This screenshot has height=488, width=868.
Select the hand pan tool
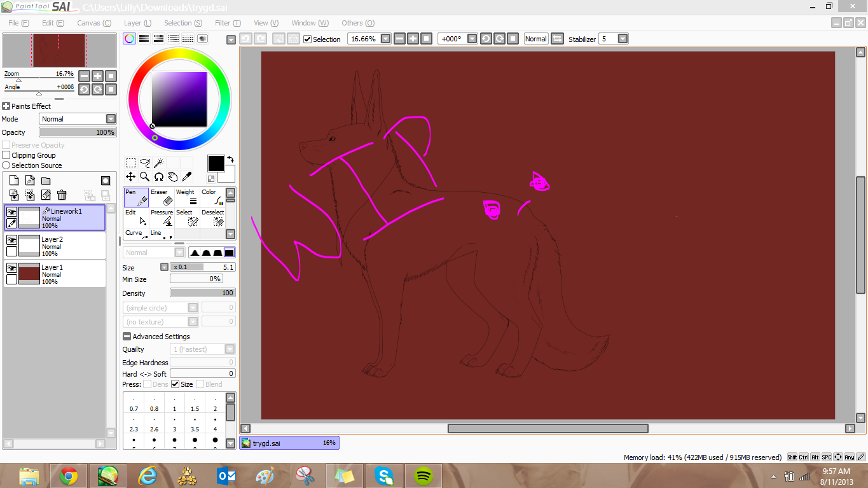coord(173,176)
